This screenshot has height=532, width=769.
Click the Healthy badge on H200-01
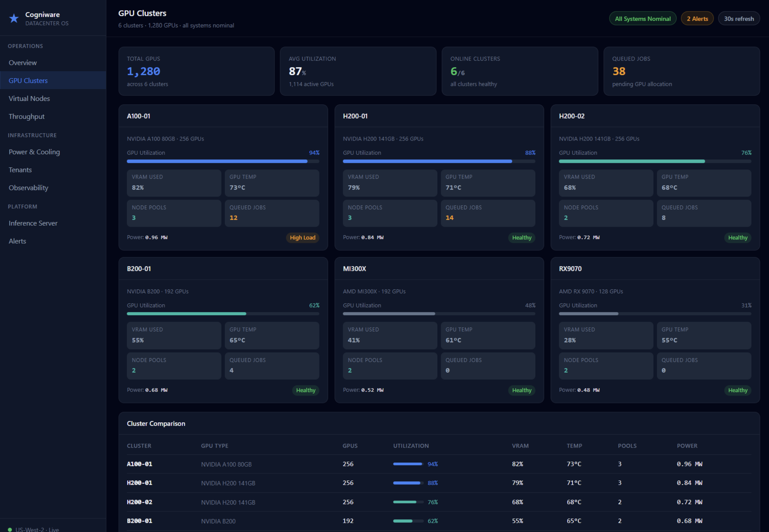coord(521,237)
